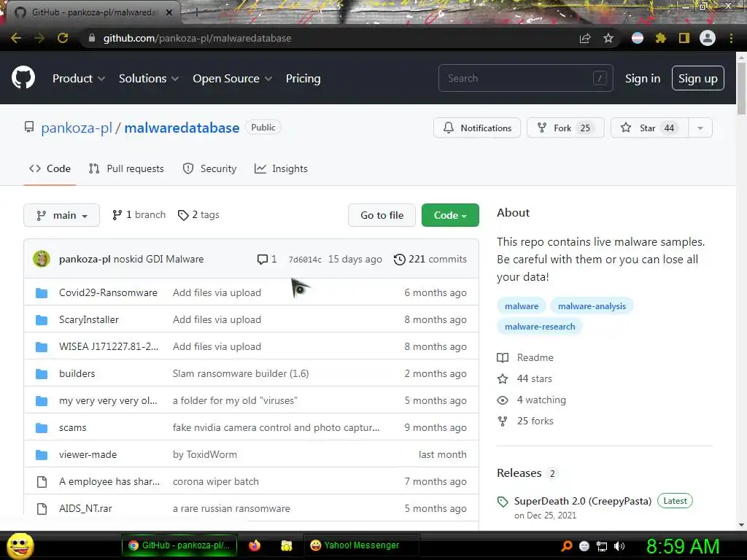Open the malware-analysis topic tag
747x560 pixels.
(592, 306)
